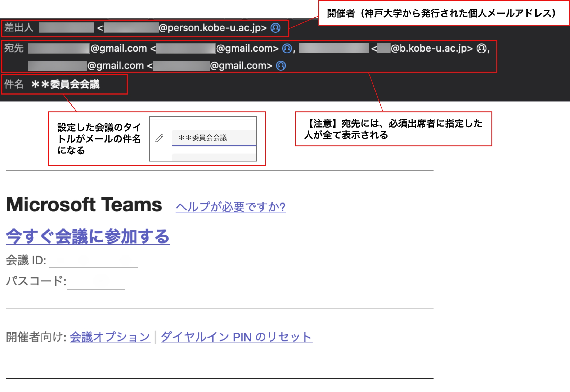Click the pencil edit icon beside meeting title
This screenshot has width=570, height=392.
159,138
